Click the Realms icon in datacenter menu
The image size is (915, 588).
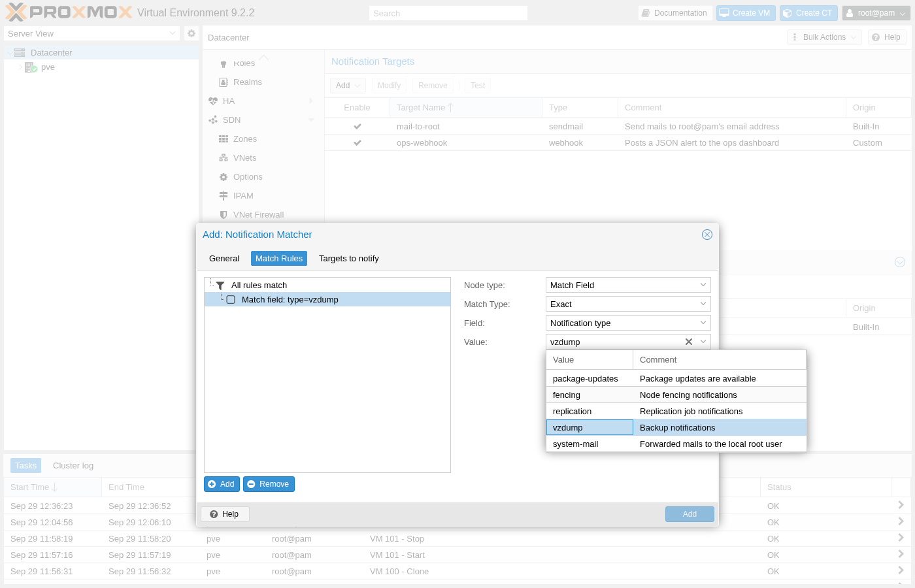[224, 82]
